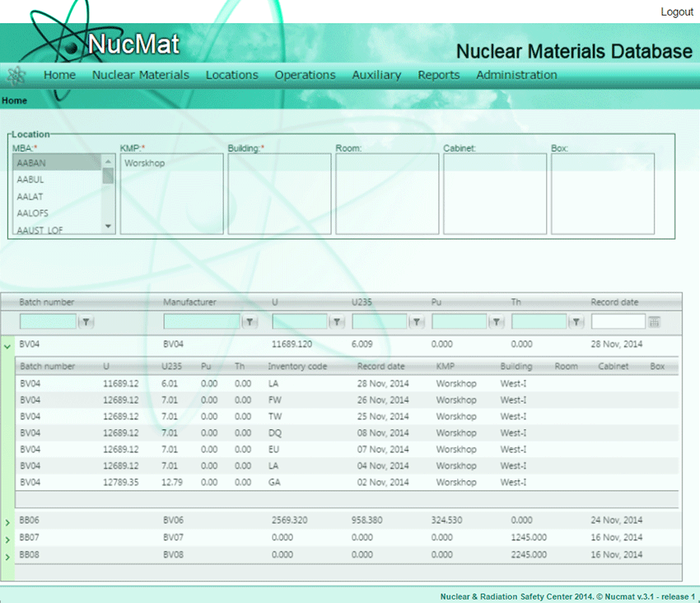
Task: Click the filter icon beside U235 field
Action: pyautogui.click(x=417, y=322)
